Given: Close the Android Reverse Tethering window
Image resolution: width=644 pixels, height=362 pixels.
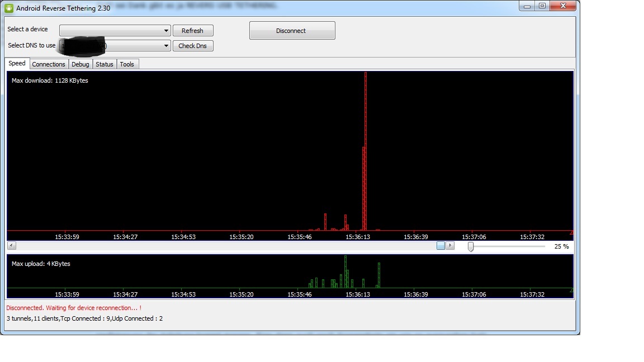Looking at the screenshot, I should coord(563,6).
